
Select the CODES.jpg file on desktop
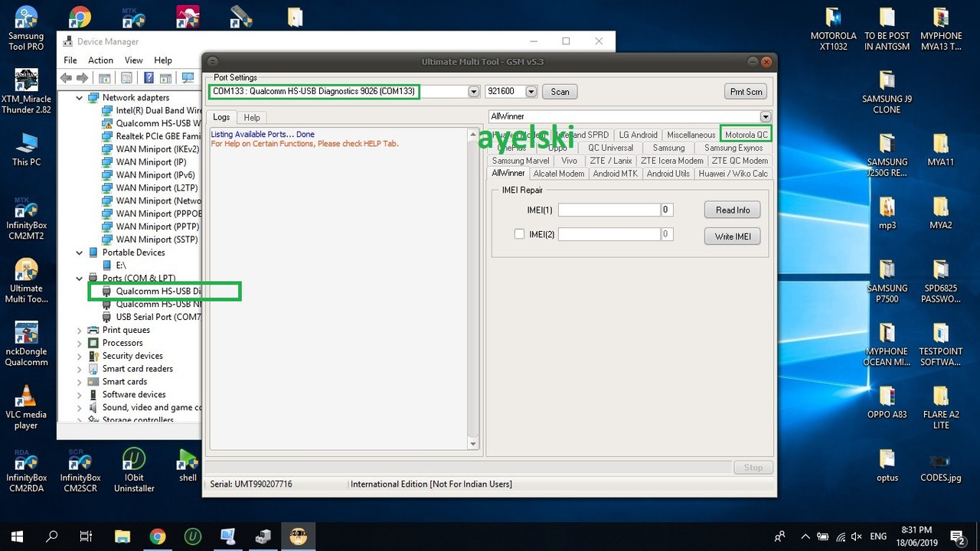941,467
